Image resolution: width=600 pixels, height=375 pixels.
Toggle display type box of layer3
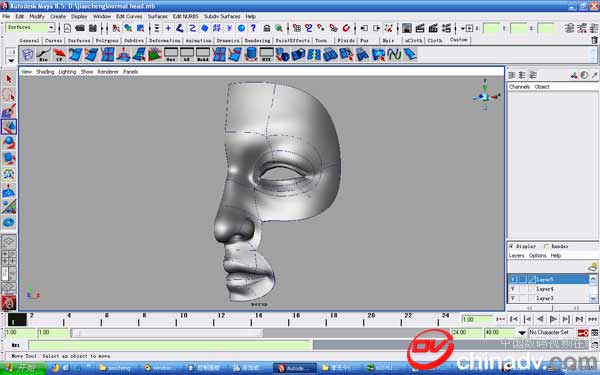point(523,298)
